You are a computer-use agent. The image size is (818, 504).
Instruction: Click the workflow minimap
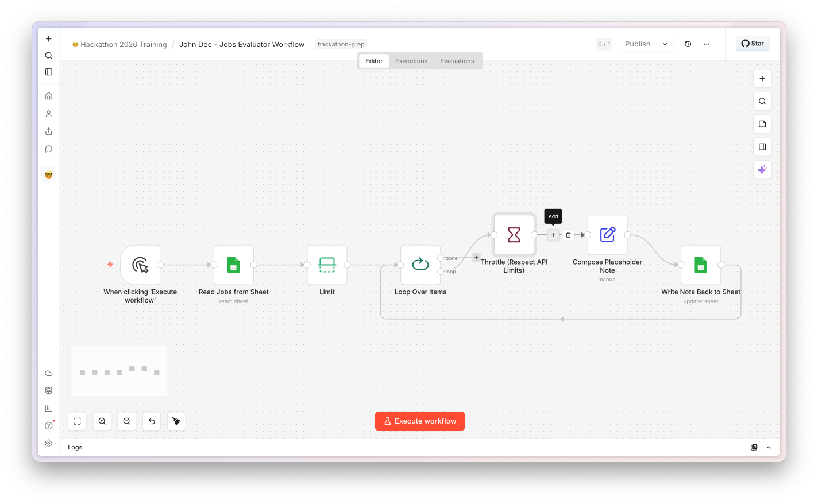coord(119,371)
